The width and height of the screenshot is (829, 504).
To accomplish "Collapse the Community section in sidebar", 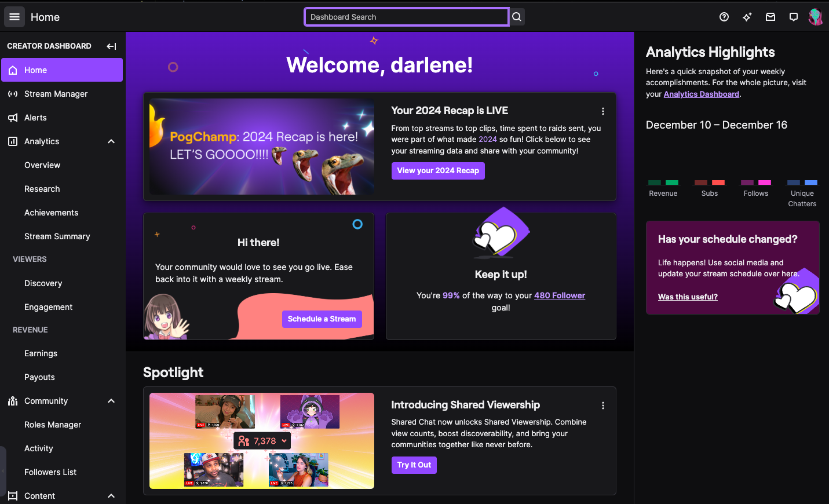I will (x=111, y=401).
